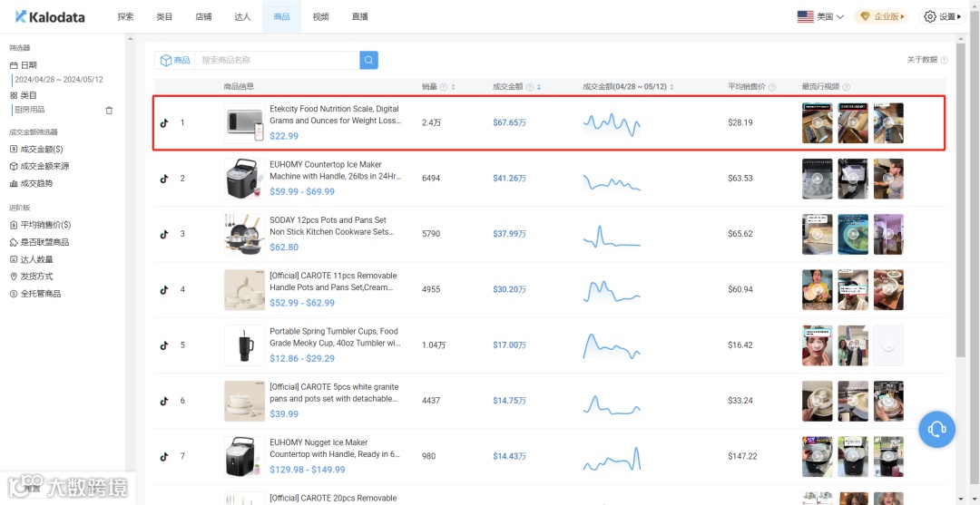Click the 企业版 badge button
This screenshot has width=980, height=505.
tap(881, 17)
